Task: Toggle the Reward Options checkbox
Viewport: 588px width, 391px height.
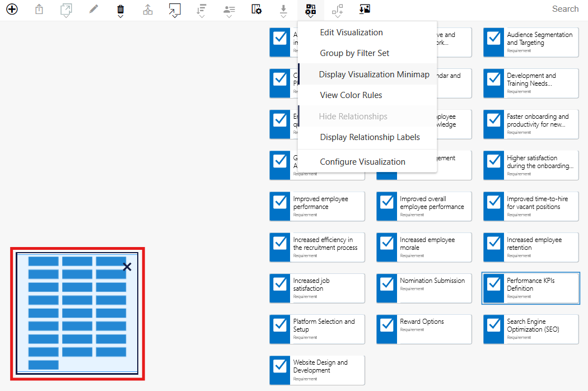Action: point(387,325)
